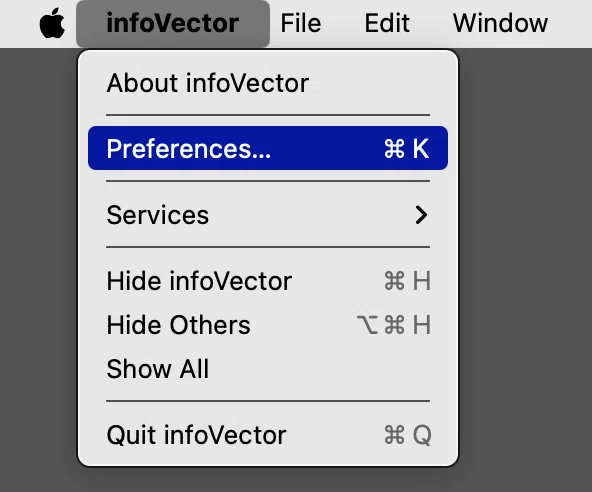The image size is (592, 492).
Task: Open the Services menu entry
Action: click(x=268, y=215)
